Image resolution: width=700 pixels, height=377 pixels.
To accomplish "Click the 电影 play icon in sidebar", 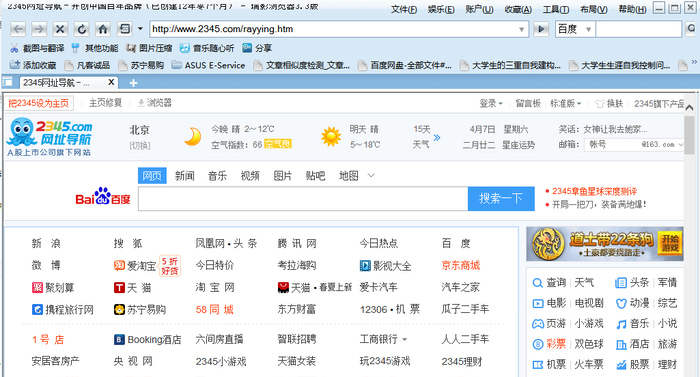I will 538,304.
